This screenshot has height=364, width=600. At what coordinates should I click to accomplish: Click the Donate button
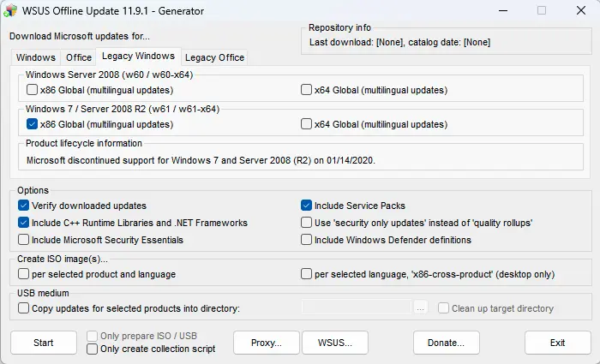click(447, 343)
